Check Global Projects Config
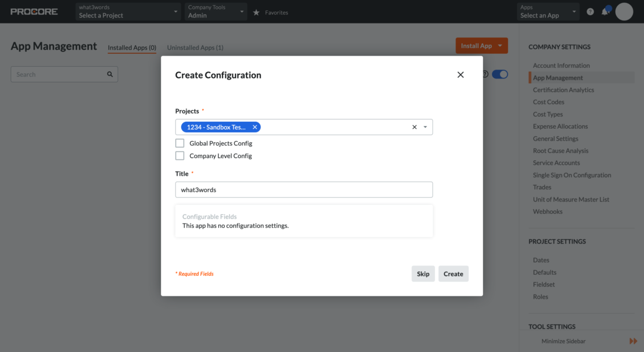The image size is (644, 352). tap(180, 143)
